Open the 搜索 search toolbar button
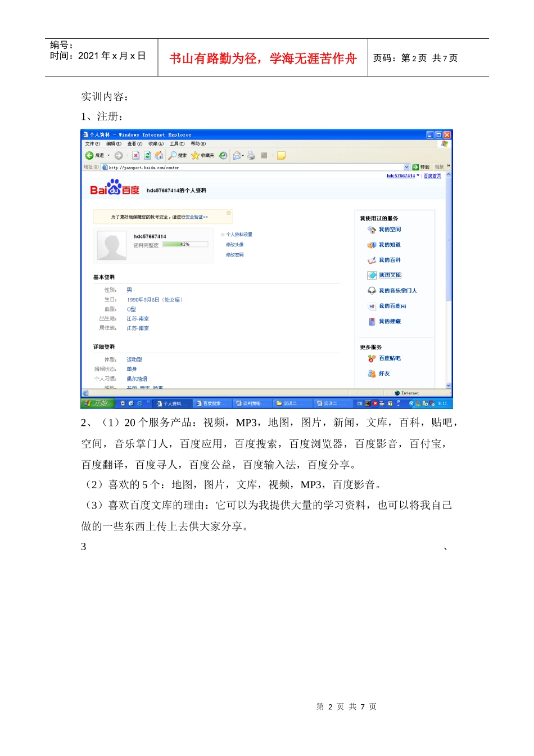The image size is (534, 756). [x=178, y=155]
